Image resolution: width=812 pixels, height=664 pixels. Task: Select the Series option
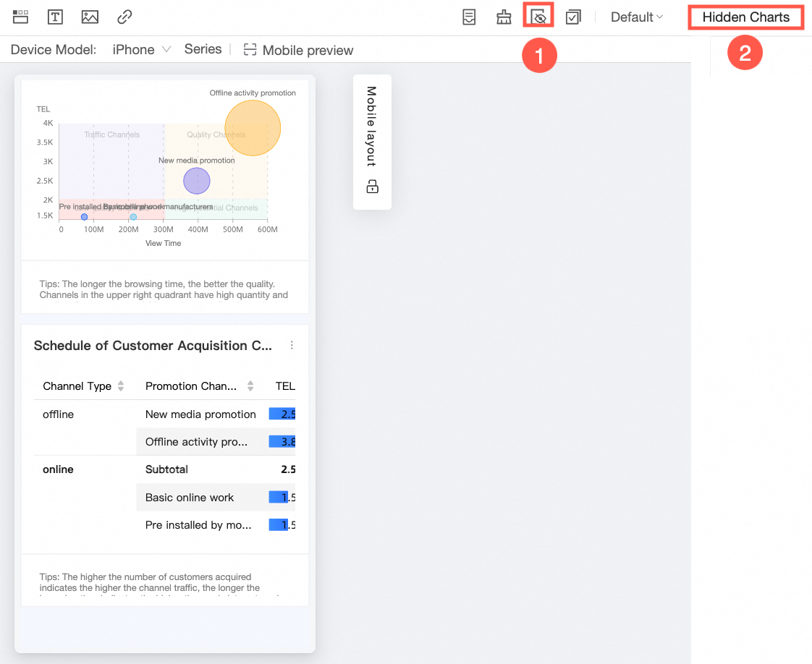coord(203,49)
